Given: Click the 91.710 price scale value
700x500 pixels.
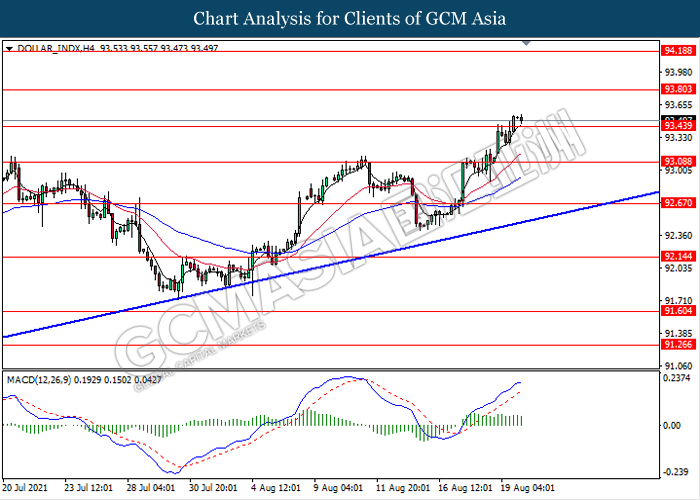Looking at the screenshot, I should pyautogui.click(x=679, y=301).
